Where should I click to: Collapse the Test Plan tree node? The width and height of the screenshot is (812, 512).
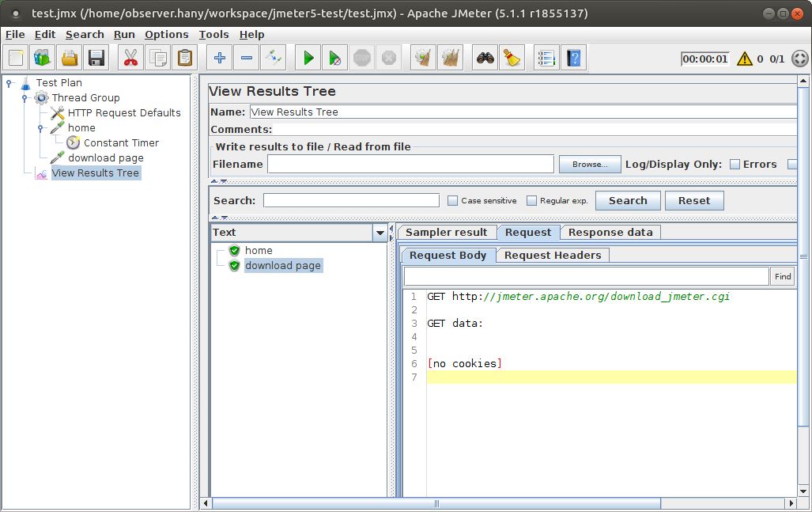coord(9,83)
